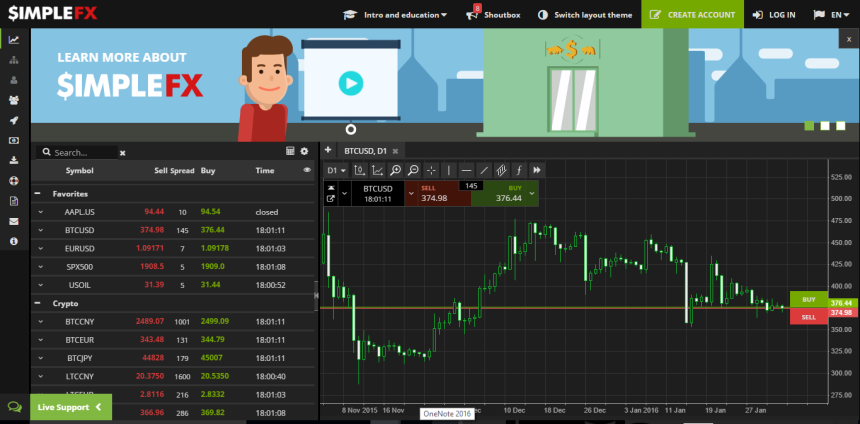This screenshot has width=860, height=424.
Task: Toggle the eye visibility icon in Time column
Action: pyautogui.click(x=307, y=171)
